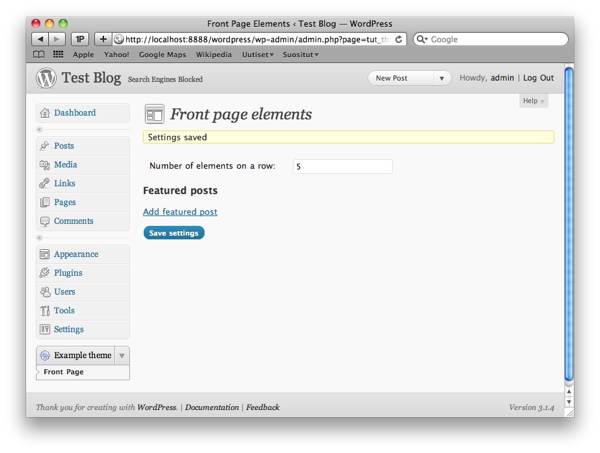600x453 pixels.
Task: Click the Documentation footer link
Action: (212, 407)
